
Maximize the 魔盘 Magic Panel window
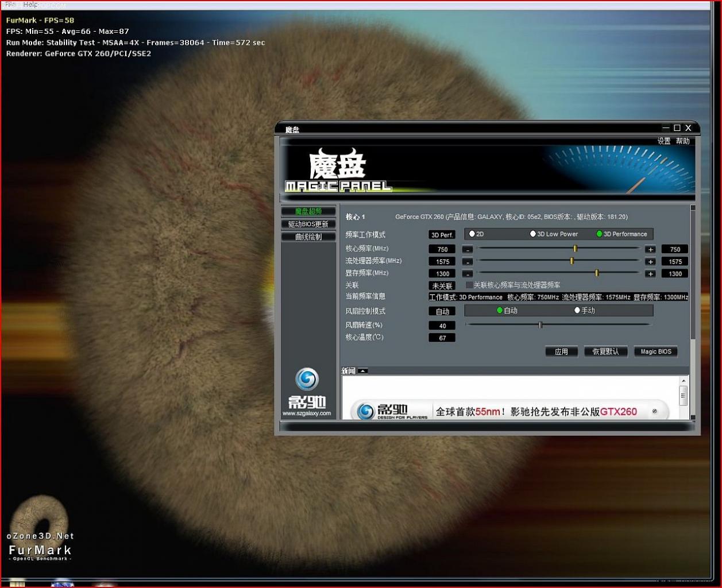(x=677, y=128)
